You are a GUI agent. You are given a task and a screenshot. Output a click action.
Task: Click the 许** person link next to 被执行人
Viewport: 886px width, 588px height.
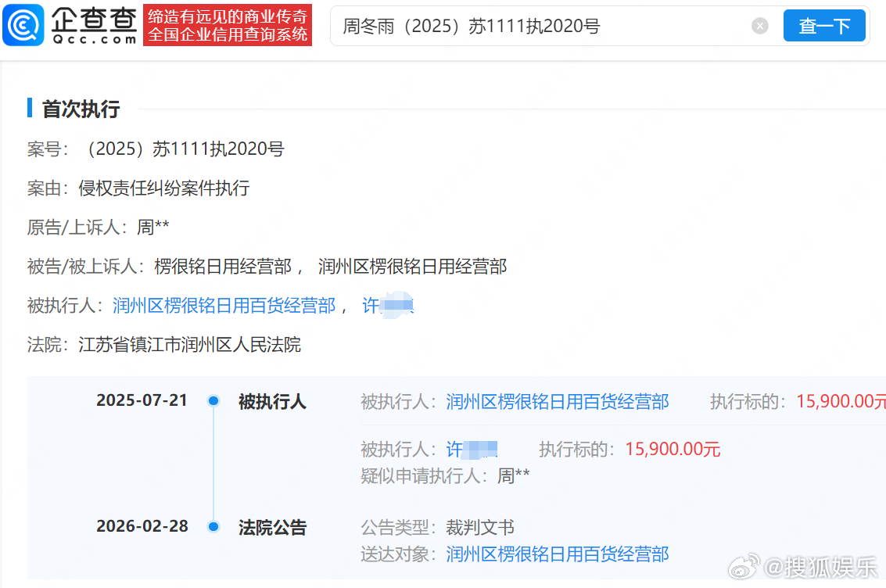point(389,305)
